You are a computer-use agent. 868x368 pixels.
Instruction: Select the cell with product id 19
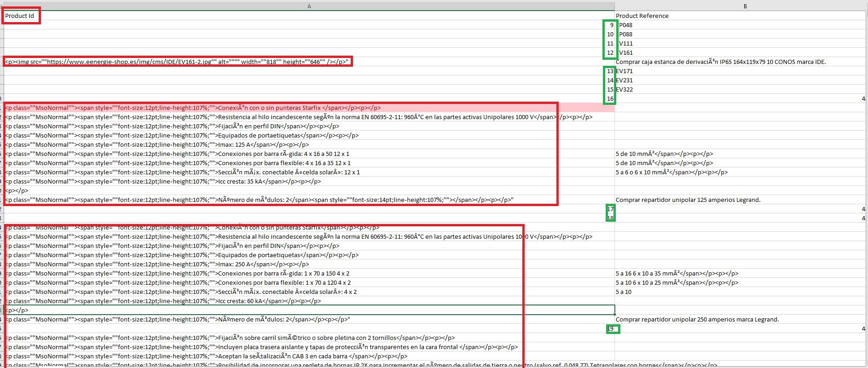pos(309,328)
